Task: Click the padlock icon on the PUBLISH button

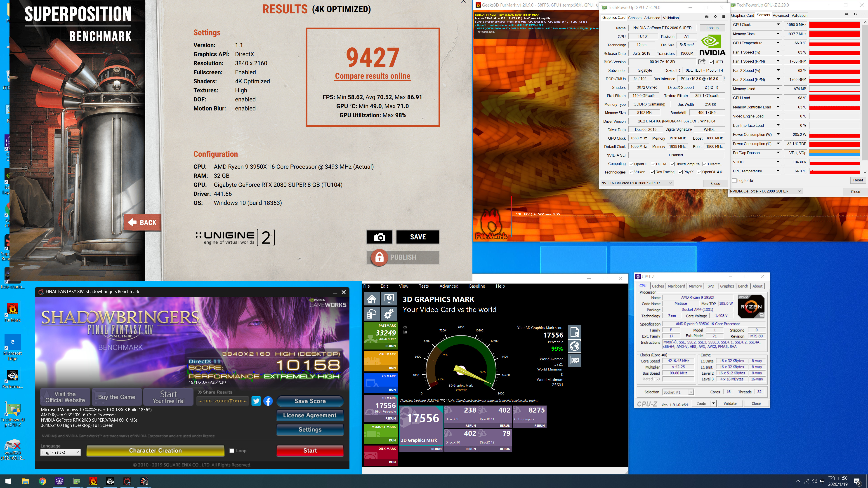Action: pyautogui.click(x=379, y=257)
